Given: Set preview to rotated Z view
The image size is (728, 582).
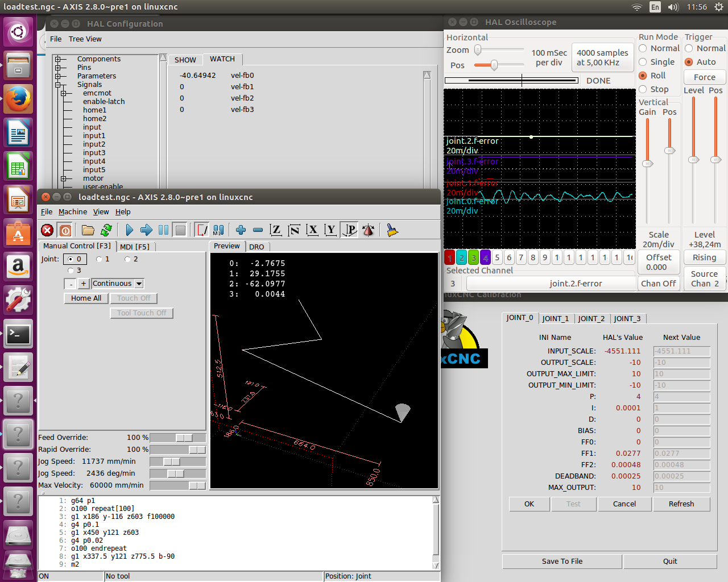Looking at the screenshot, I should tap(294, 230).
